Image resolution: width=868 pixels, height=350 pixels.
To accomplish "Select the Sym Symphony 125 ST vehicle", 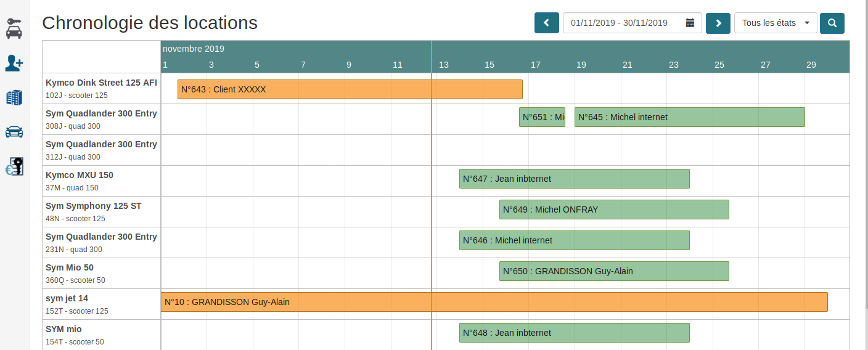I will coord(94,206).
